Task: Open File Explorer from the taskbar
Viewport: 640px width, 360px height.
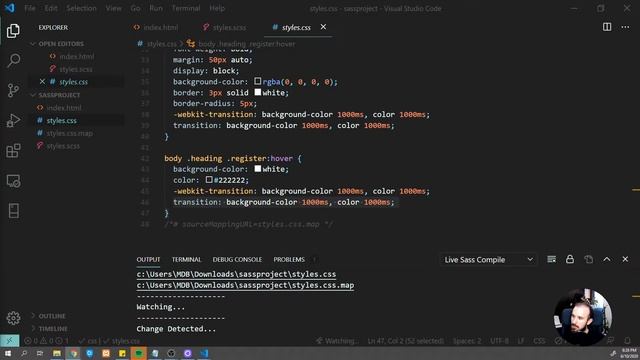Action: [57, 353]
